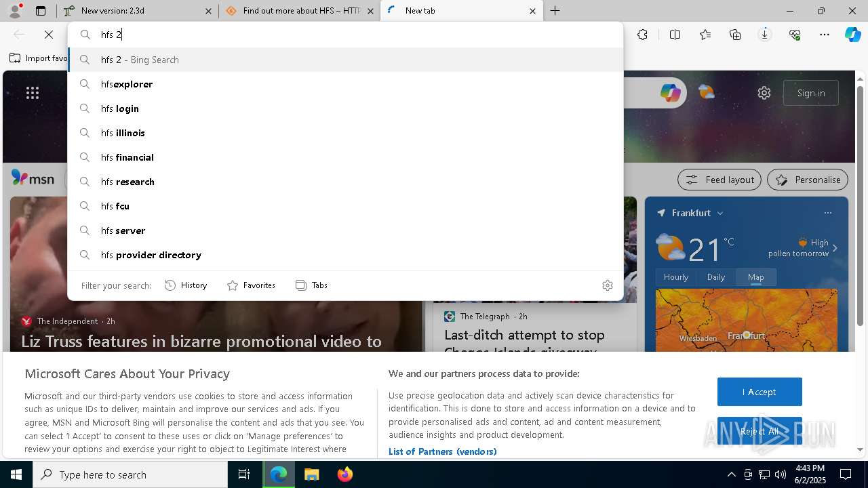Open the tab actions menu icon

pos(41,11)
